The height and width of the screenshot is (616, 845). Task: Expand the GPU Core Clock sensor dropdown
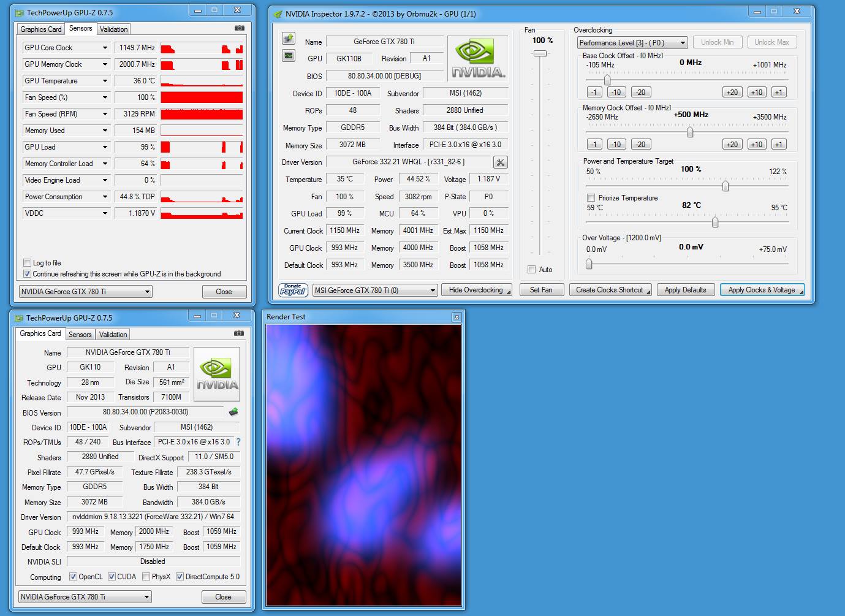[105, 48]
